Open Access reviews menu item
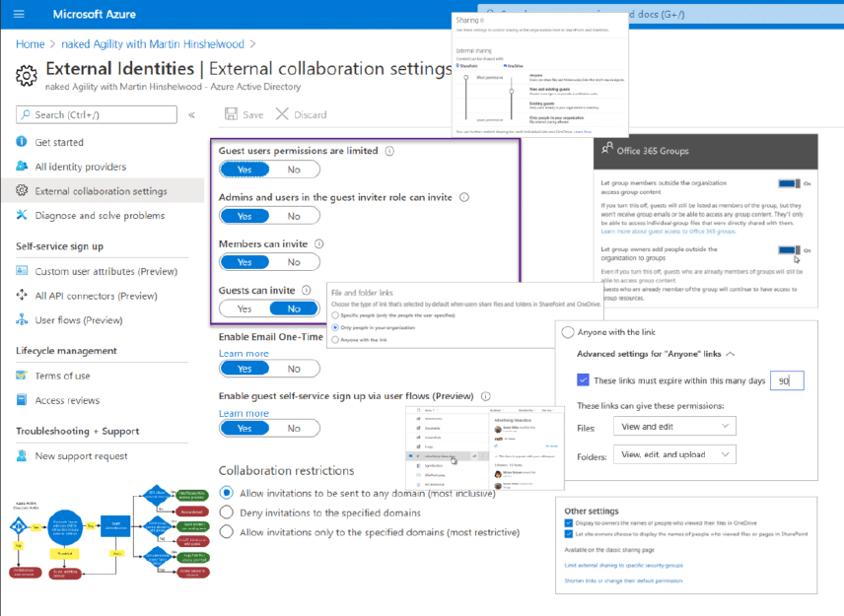Screen dimensions: 844x616 67,401
